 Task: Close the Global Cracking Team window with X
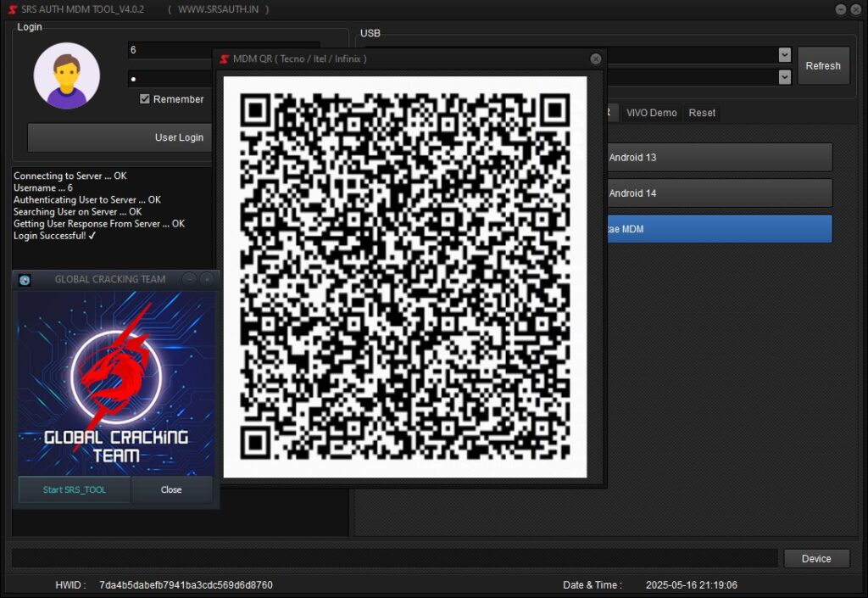point(207,279)
